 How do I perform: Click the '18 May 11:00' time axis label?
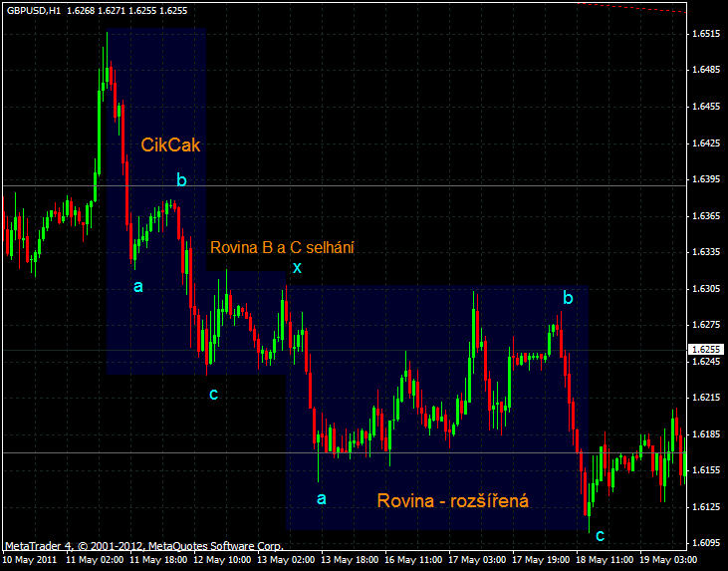point(606,559)
